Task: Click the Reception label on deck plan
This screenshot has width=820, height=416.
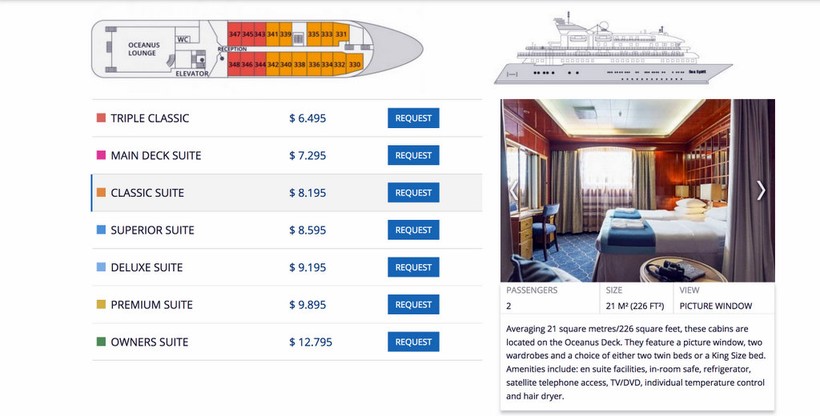Action: point(232,49)
